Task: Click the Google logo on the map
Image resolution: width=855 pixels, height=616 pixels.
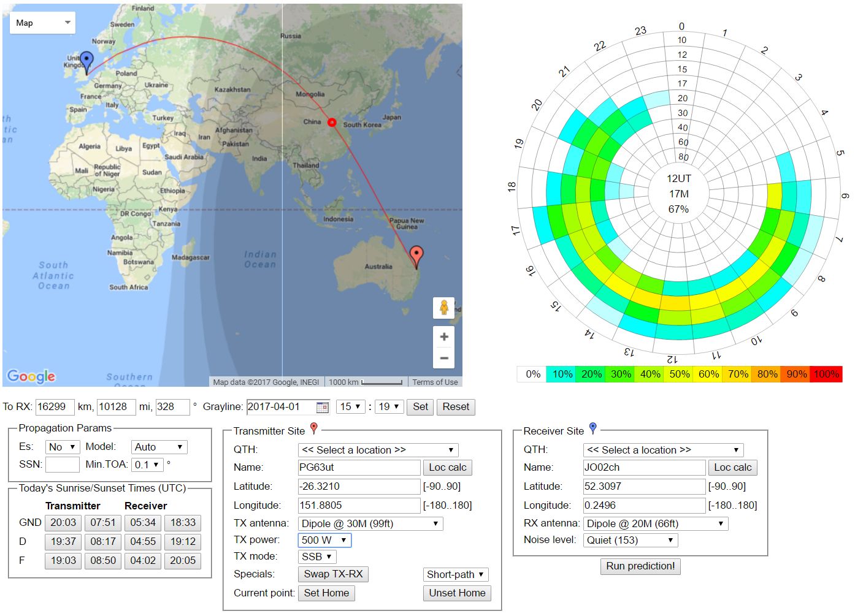Action: click(31, 376)
